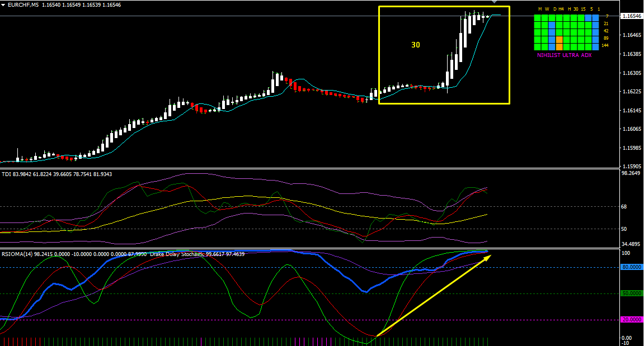The height and width of the screenshot is (346, 644).
Task: Click the 68 level on TDI scale
Action: pyautogui.click(x=624, y=207)
